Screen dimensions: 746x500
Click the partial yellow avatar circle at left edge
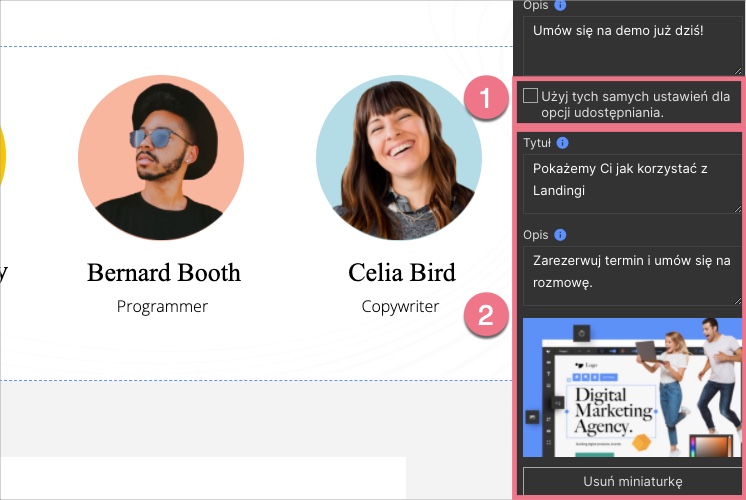click(3, 157)
